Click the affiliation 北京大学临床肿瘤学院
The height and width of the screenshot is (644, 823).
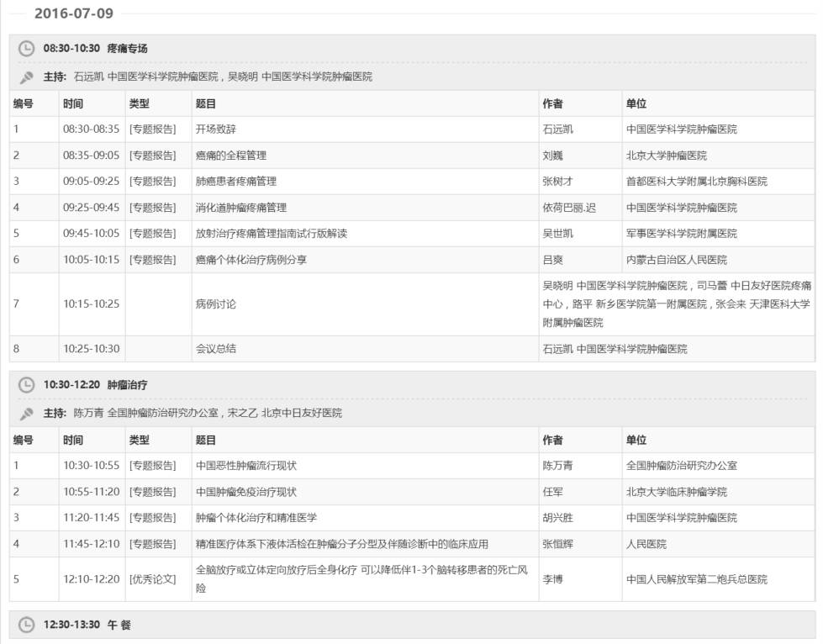click(x=677, y=492)
